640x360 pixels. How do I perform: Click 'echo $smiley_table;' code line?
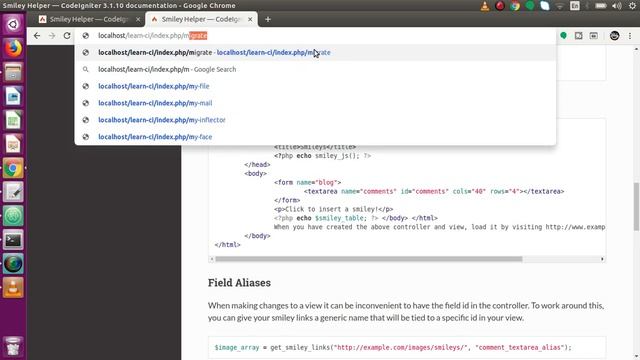[356, 218]
